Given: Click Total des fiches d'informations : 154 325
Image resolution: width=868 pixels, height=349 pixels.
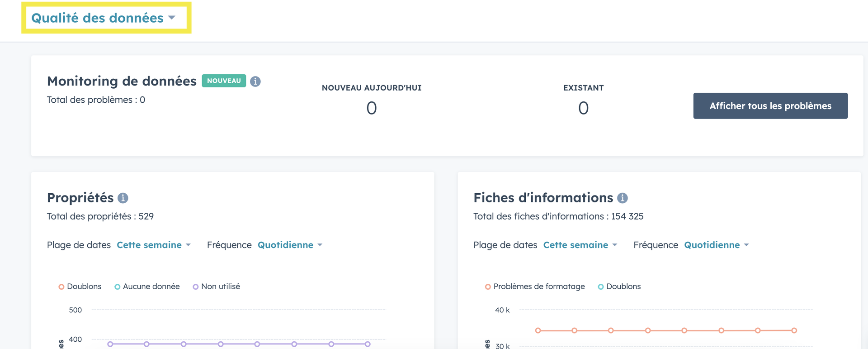Looking at the screenshot, I should coord(558,216).
